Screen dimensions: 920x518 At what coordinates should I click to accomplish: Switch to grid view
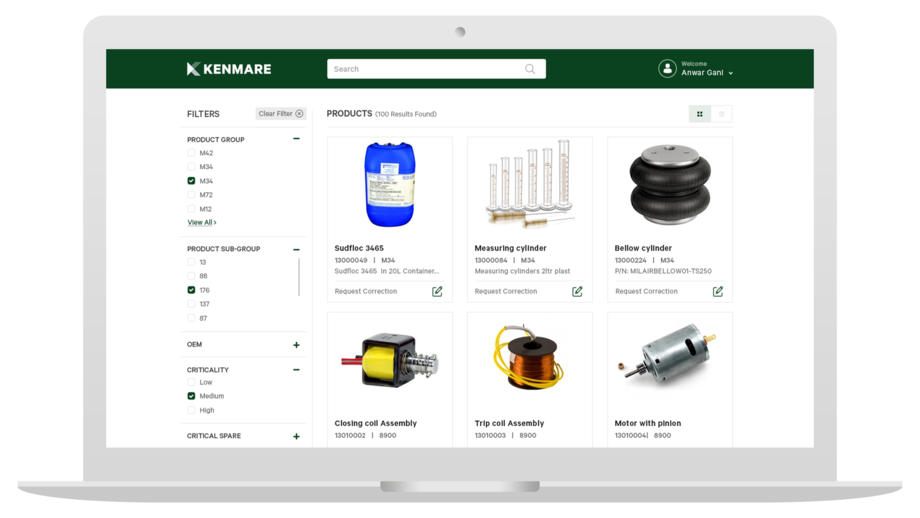(x=699, y=114)
